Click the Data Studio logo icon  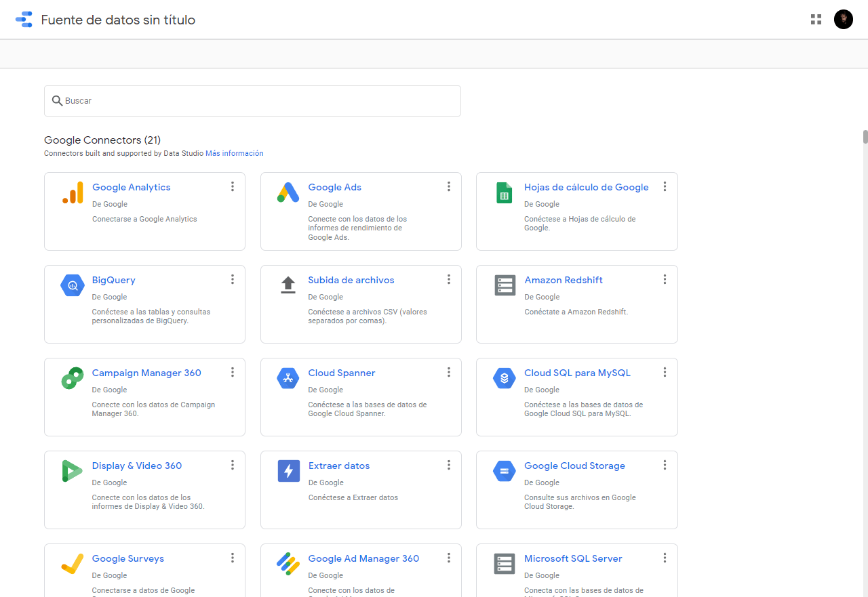24,20
